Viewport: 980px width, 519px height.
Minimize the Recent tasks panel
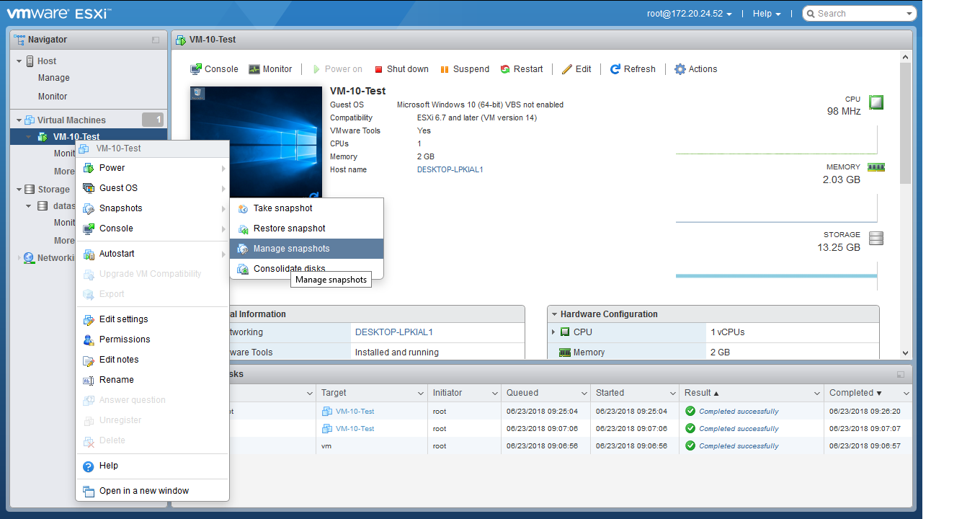[901, 374]
